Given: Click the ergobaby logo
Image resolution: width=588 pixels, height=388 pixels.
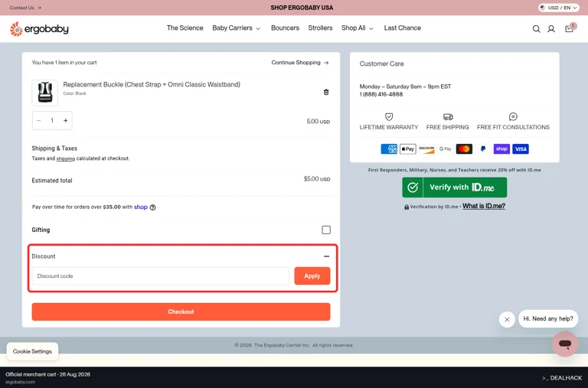Looking at the screenshot, I should [x=40, y=29].
